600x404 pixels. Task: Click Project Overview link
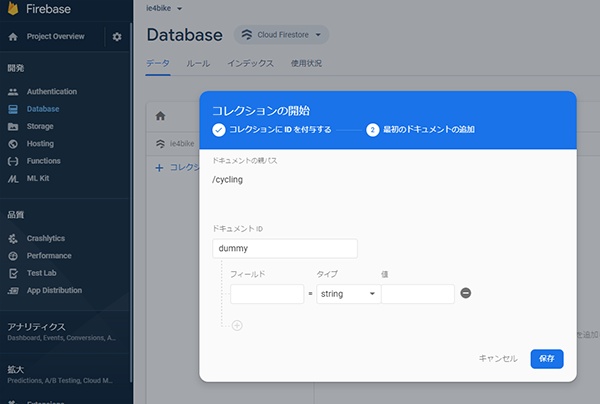(x=55, y=37)
